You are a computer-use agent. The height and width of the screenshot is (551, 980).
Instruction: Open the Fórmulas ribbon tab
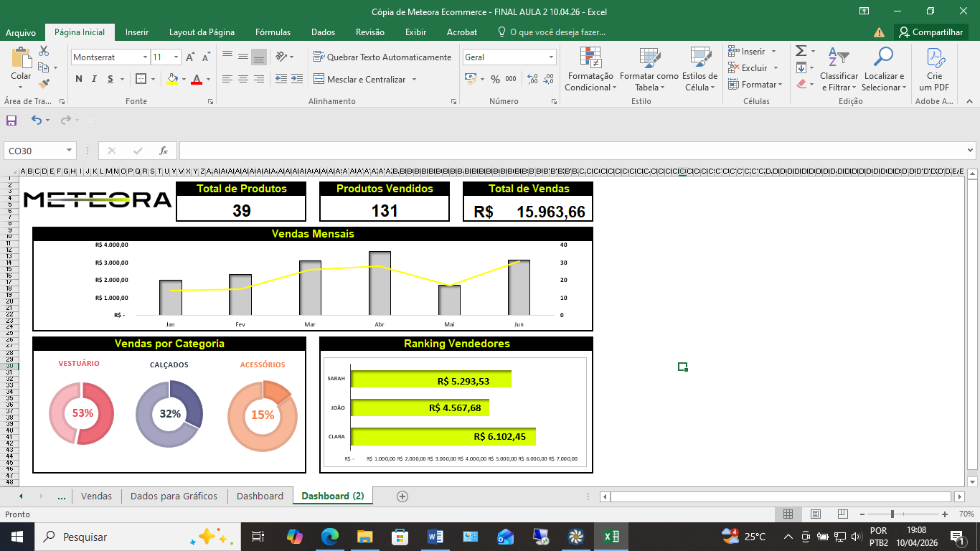coord(273,32)
